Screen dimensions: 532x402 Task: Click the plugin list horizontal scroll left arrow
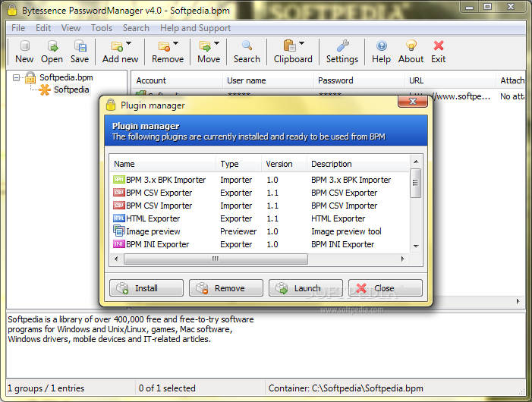click(116, 259)
